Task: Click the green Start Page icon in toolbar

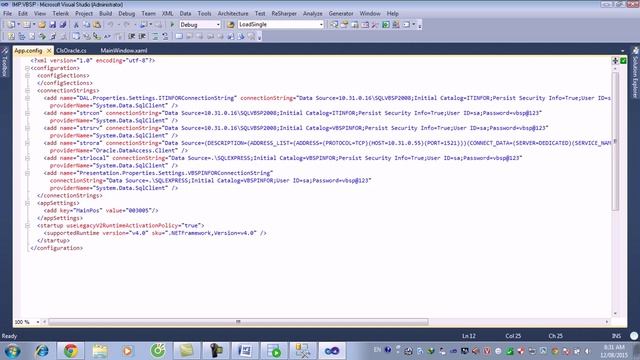Action: click(386, 24)
